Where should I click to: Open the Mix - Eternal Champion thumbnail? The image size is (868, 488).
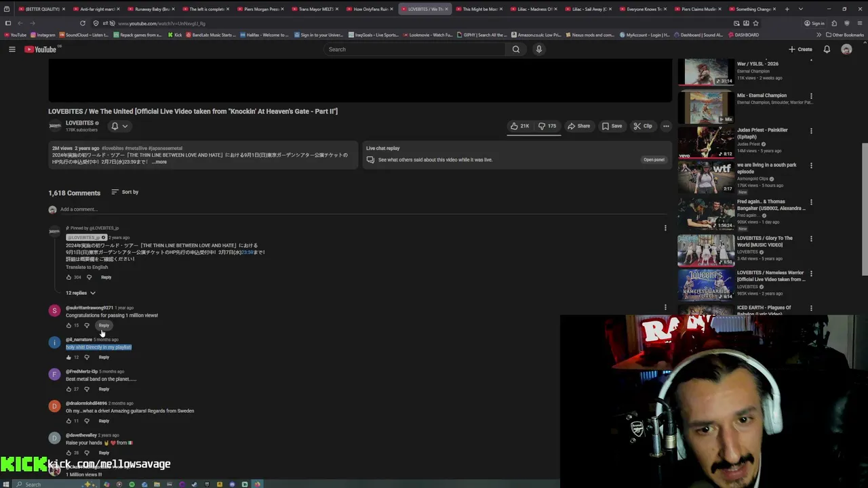coord(706,108)
